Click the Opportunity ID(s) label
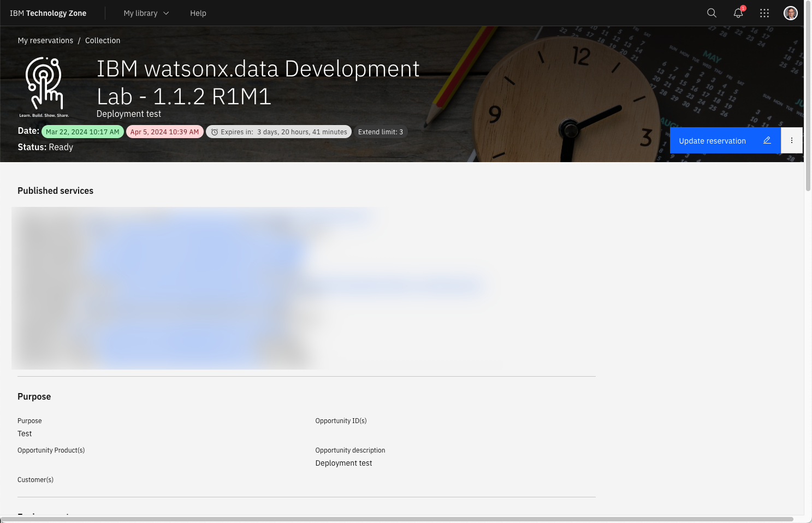The image size is (812, 523). click(x=341, y=420)
